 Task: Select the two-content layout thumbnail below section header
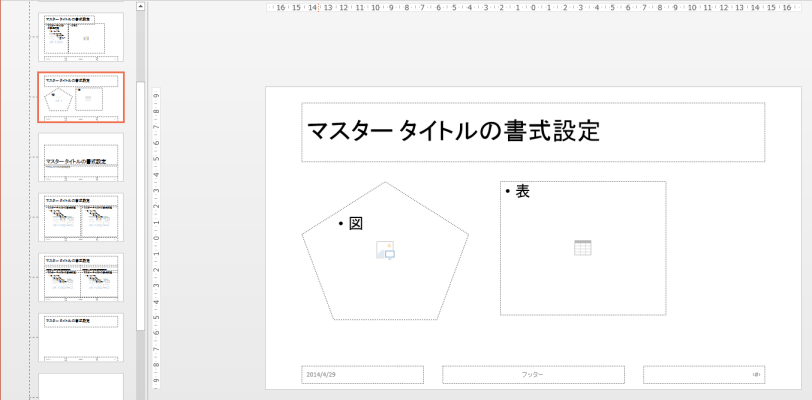81,217
